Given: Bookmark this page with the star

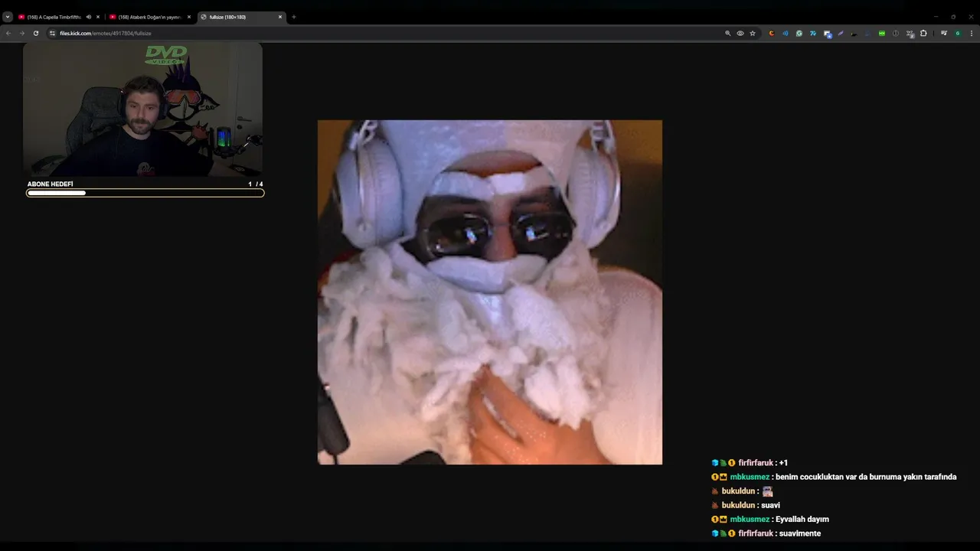Looking at the screenshot, I should tap(753, 34).
